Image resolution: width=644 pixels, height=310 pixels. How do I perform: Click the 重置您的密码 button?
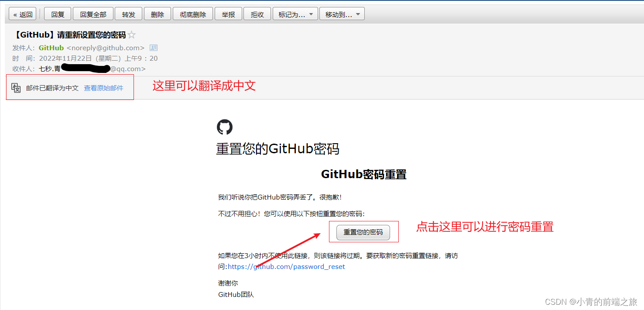pos(363,232)
